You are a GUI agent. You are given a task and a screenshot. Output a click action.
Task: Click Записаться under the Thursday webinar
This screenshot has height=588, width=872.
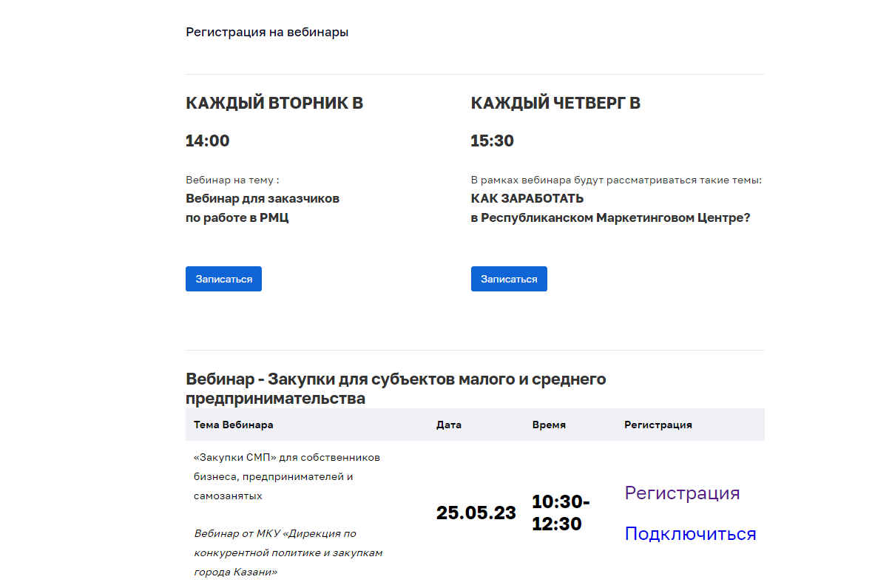tap(509, 279)
